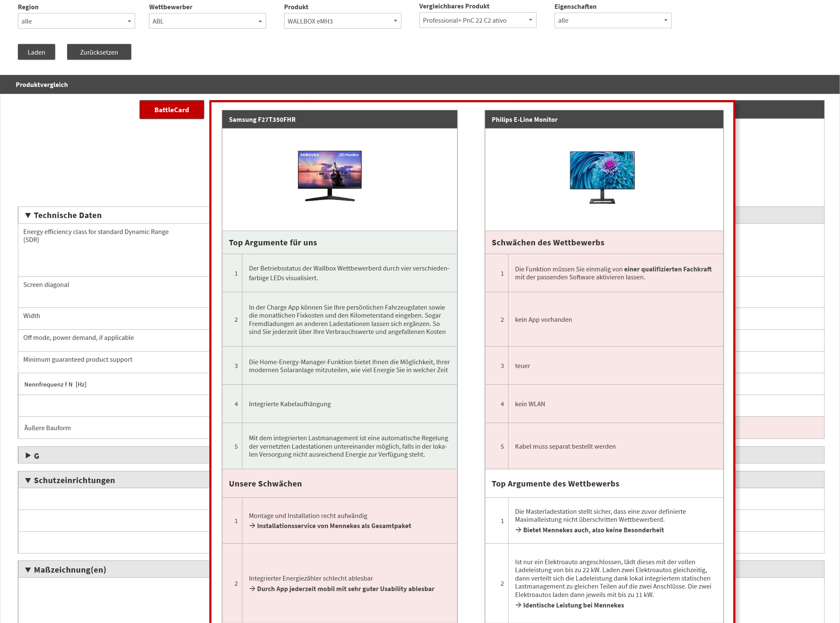The height and width of the screenshot is (623, 840).
Task: Click the Zurücksetzen button
Action: (99, 52)
